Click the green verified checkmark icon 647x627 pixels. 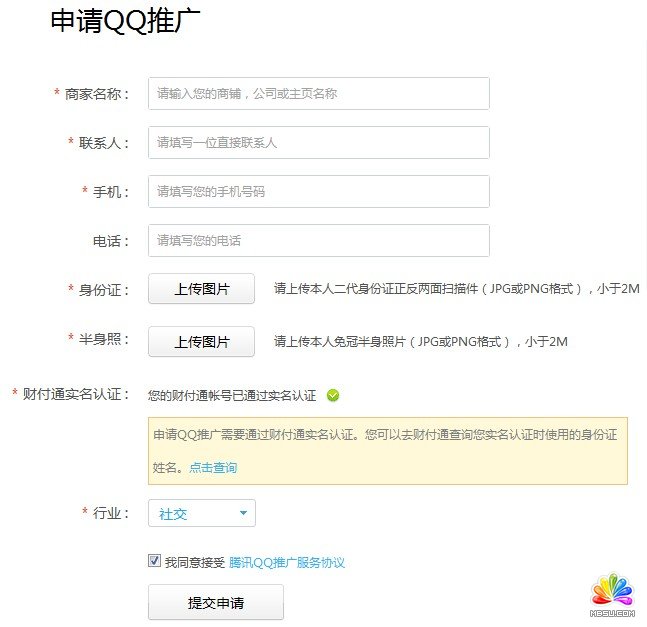tap(333, 395)
